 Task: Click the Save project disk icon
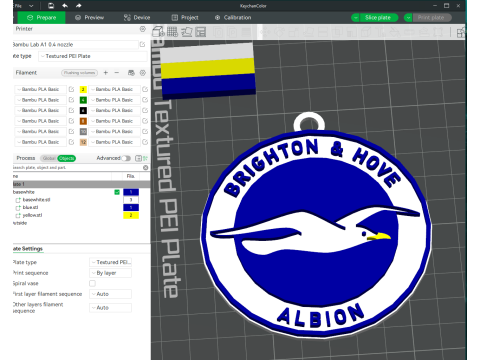pos(51,6)
